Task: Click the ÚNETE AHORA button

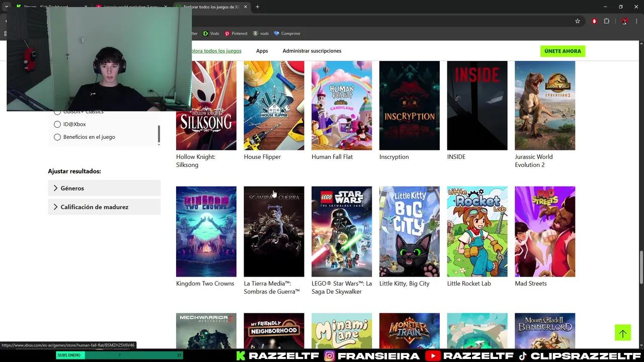Action: click(x=562, y=51)
